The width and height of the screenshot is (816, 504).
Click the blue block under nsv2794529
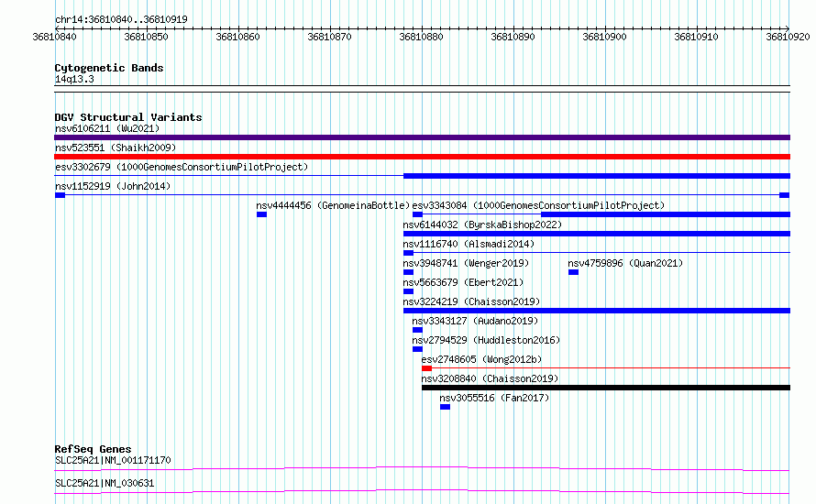tap(417, 349)
